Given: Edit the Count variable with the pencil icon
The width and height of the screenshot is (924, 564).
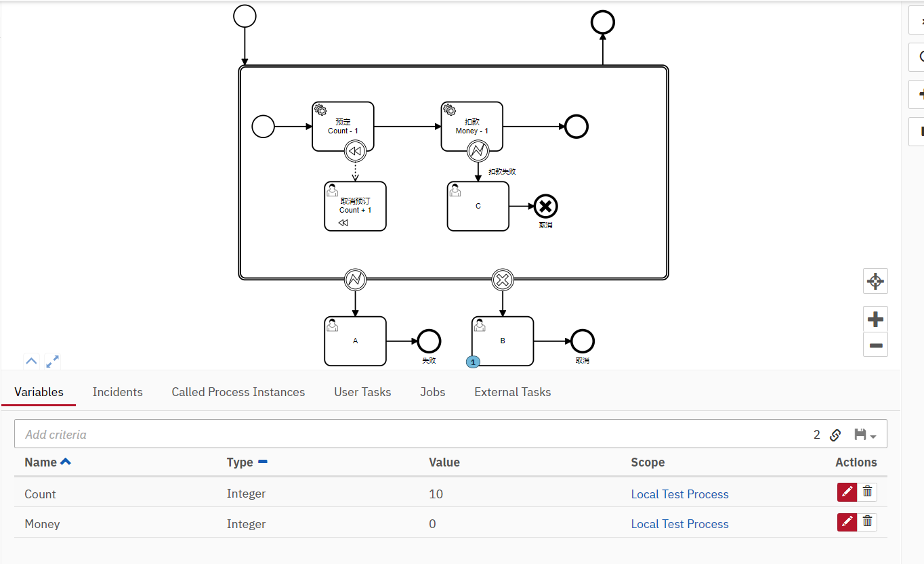Looking at the screenshot, I should click(x=847, y=492).
